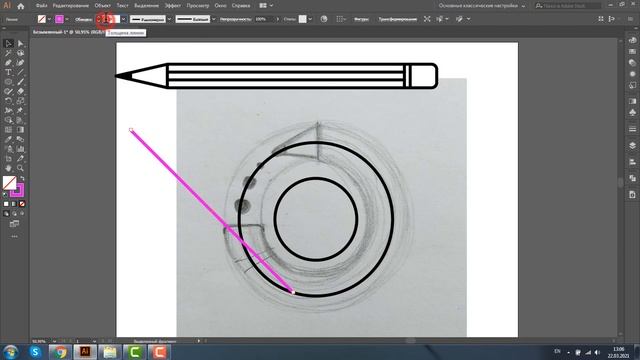The height and width of the screenshot is (360, 640).
Task: Select the Type tool
Action: click(8, 72)
